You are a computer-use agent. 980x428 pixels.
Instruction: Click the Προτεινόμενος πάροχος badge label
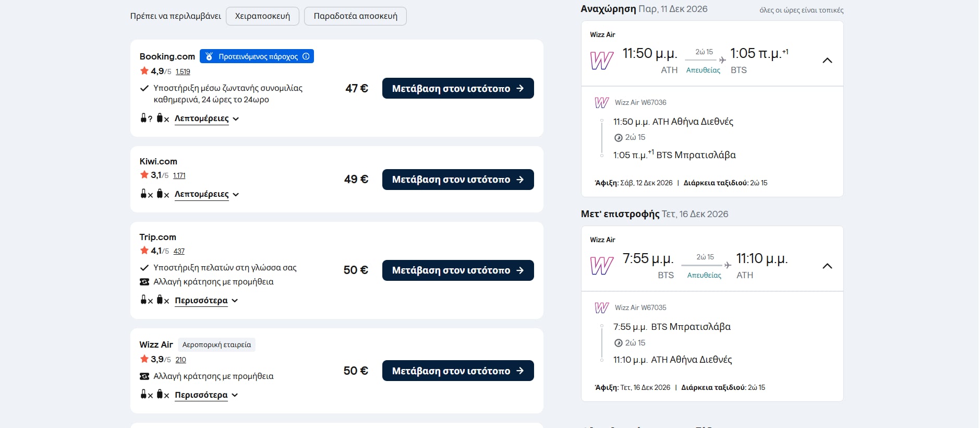pyautogui.click(x=258, y=56)
